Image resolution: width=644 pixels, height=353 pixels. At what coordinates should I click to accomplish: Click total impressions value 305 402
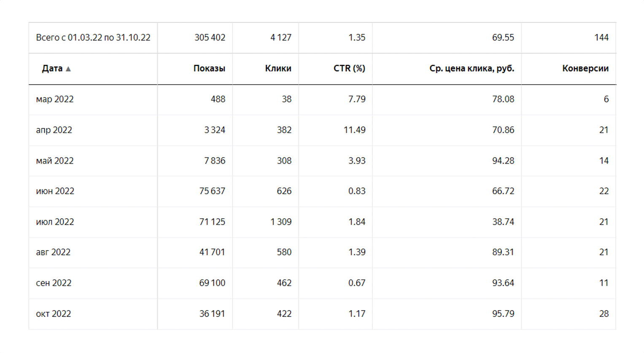210,37
